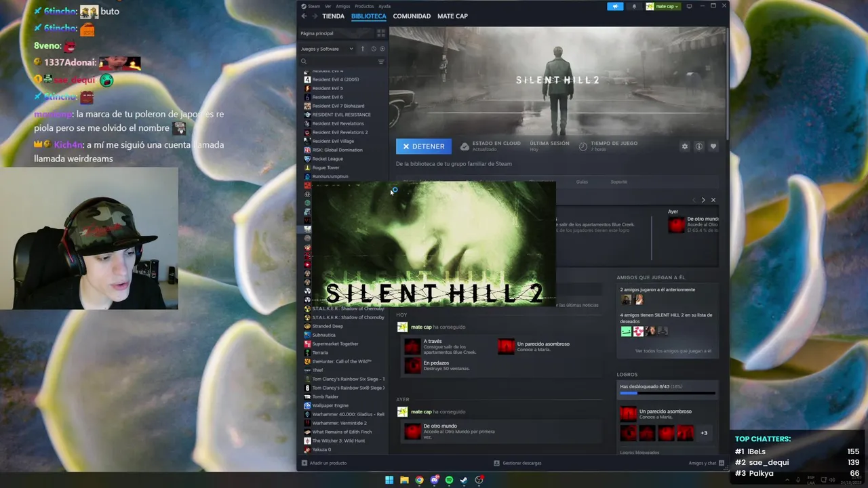Open Spotify from the taskbar
Viewport: 868px width, 488px height.
[449, 480]
